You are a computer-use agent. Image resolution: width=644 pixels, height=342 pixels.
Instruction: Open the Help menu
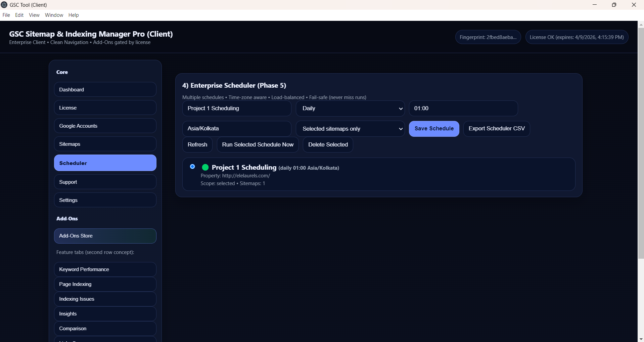74,15
